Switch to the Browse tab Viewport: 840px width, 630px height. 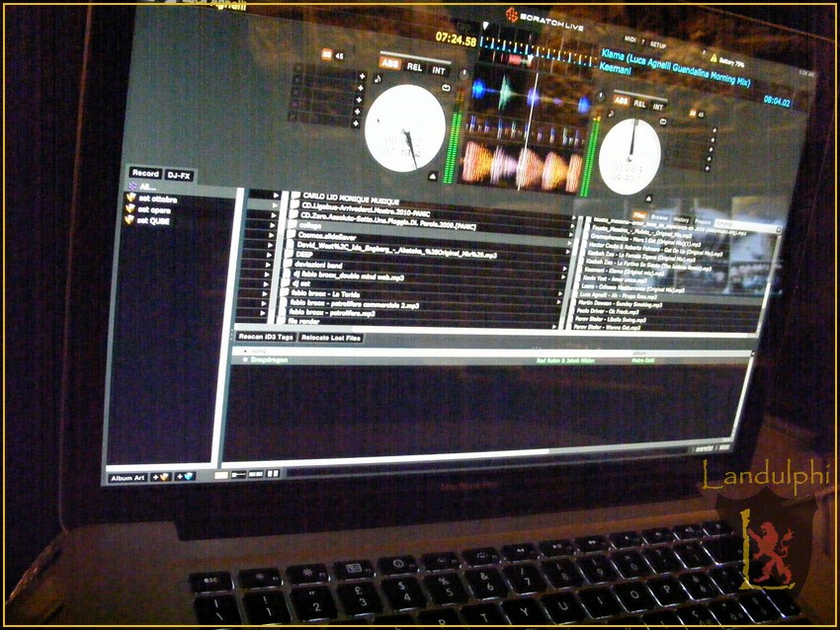coord(659,217)
